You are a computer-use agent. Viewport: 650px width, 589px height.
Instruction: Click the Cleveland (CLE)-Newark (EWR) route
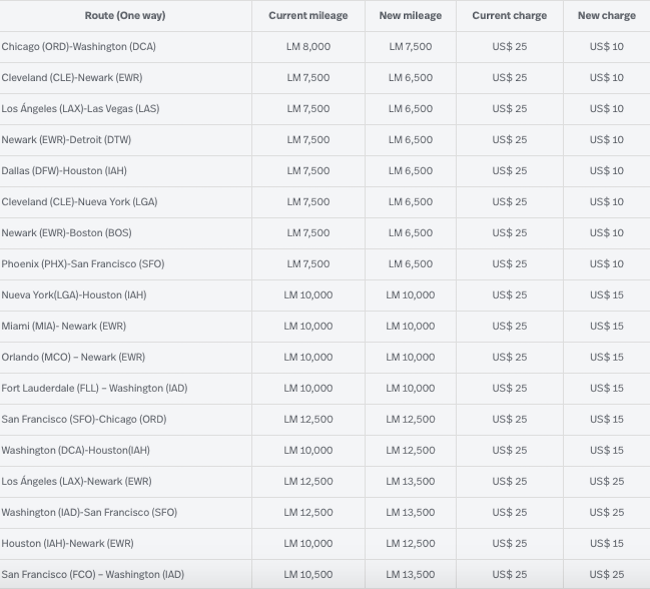74,78
